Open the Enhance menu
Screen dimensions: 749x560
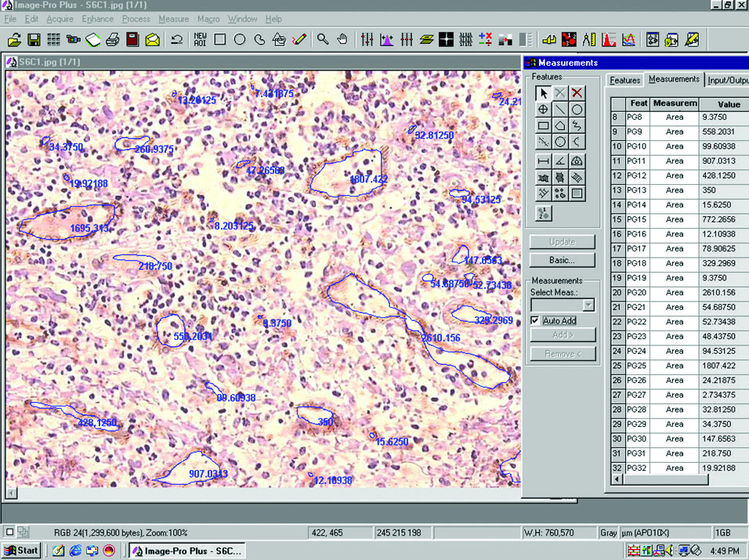[x=97, y=19]
